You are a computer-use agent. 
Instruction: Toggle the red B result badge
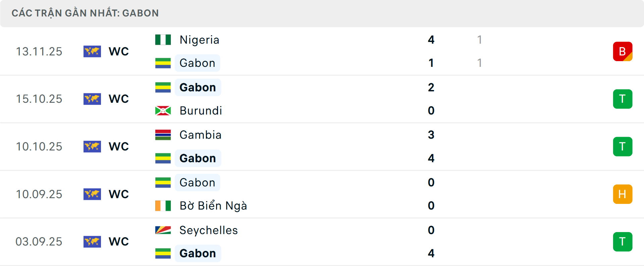click(623, 51)
